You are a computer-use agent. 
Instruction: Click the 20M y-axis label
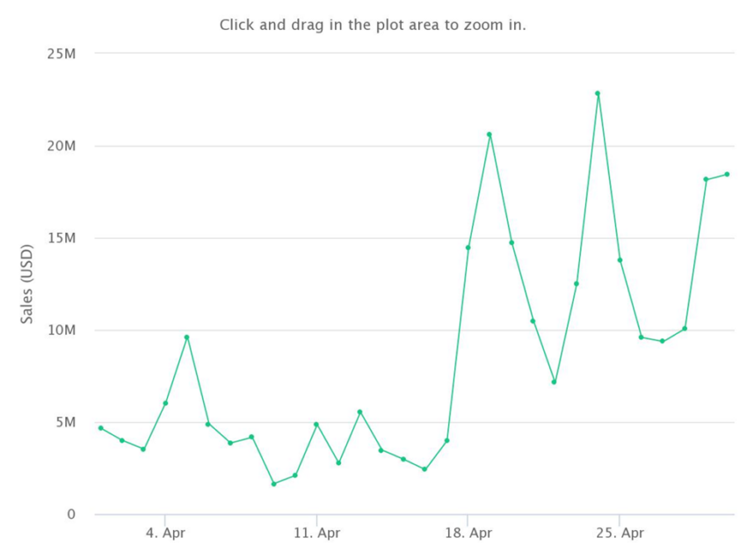tap(62, 146)
